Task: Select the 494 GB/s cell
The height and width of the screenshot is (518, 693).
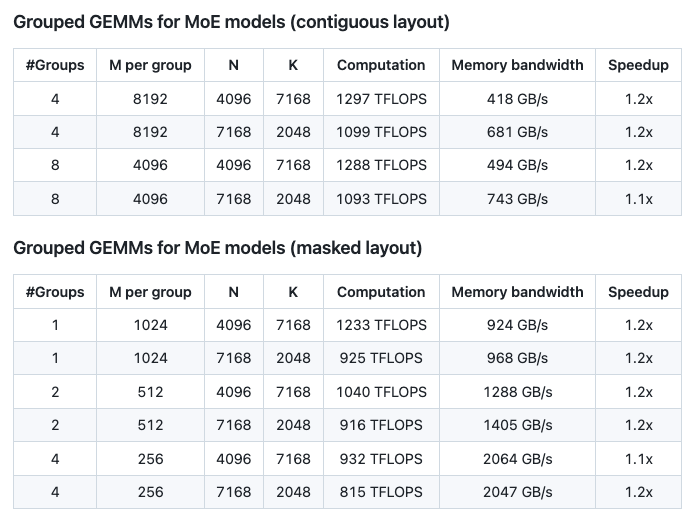Action: [x=517, y=165]
